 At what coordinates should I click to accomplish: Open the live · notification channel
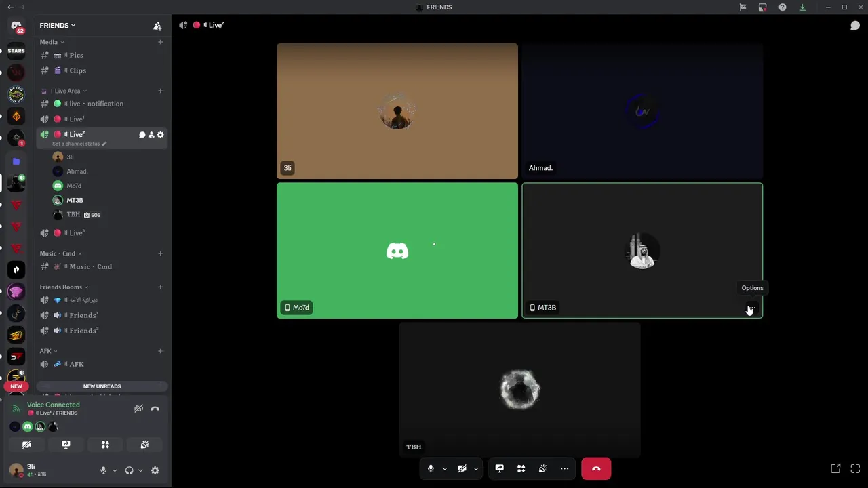(x=102, y=104)
